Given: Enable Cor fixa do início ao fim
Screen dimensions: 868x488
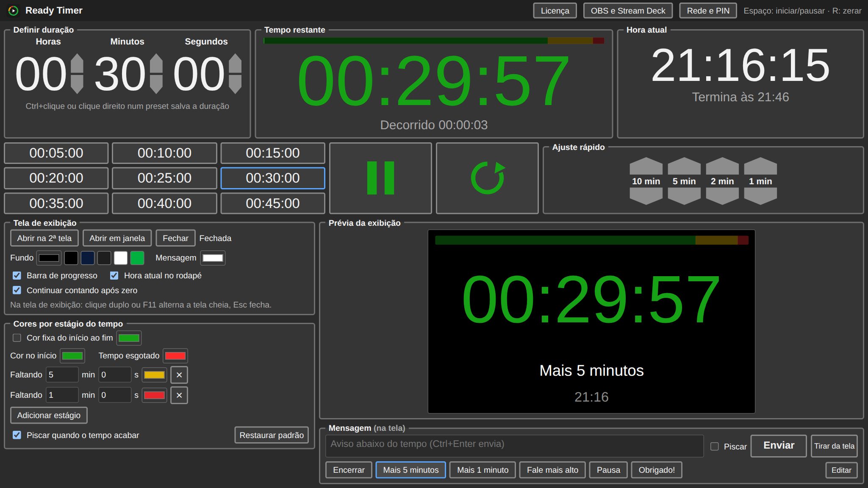Looking at the screenshot, I should coord(17,338).
